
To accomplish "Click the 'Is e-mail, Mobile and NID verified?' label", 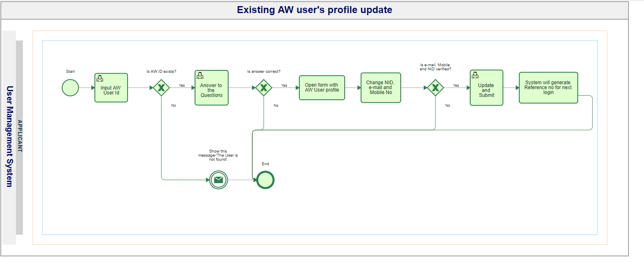I will pos(435,67).
